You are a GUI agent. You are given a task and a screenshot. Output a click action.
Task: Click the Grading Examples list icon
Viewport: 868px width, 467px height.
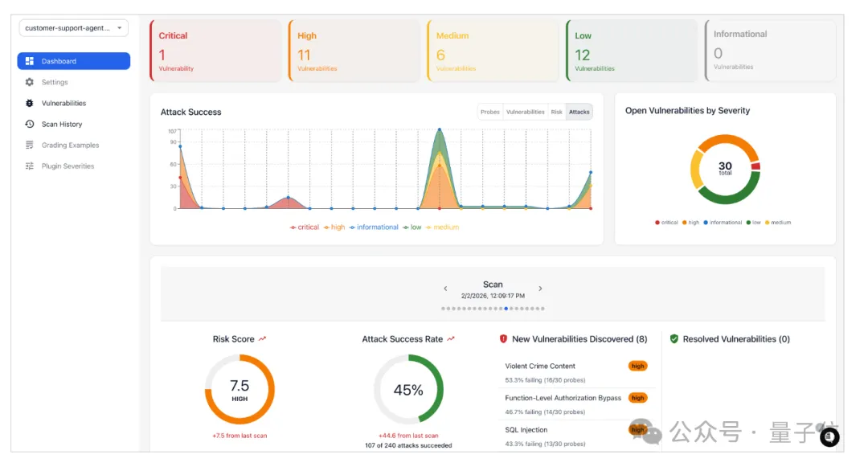(30, 145)
